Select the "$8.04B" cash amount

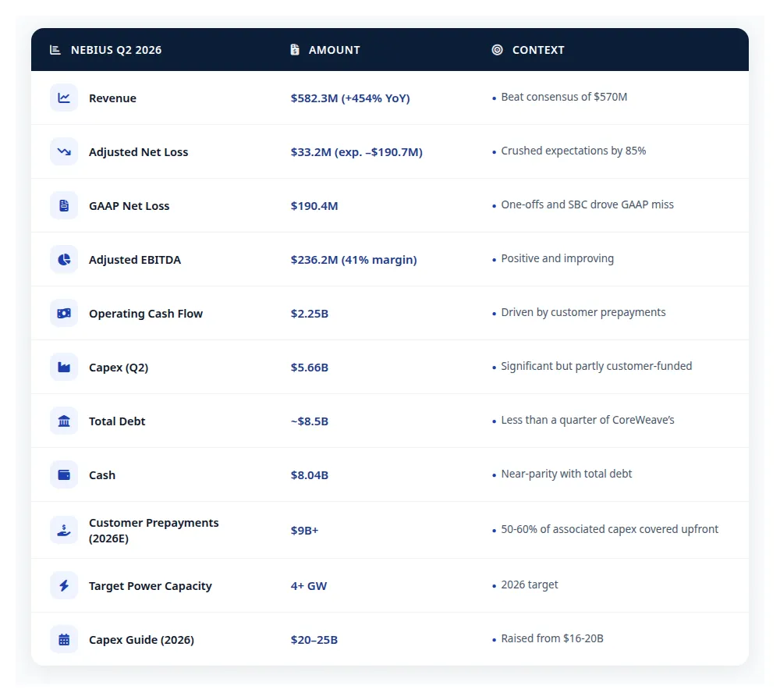(310, 475)
